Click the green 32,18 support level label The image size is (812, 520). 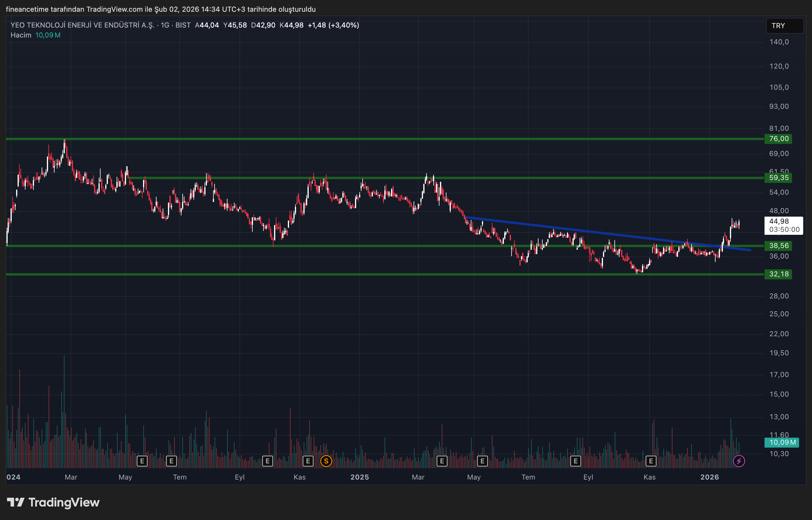tap(778, 274)
